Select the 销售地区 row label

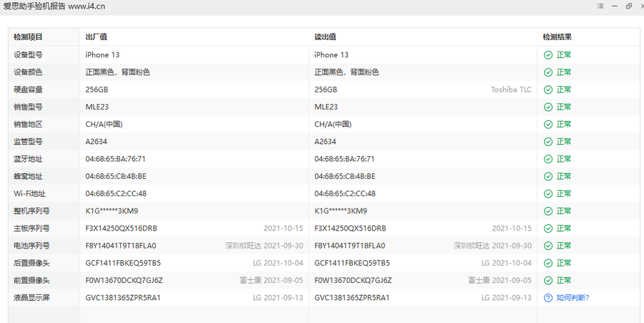tap(28, 124)
